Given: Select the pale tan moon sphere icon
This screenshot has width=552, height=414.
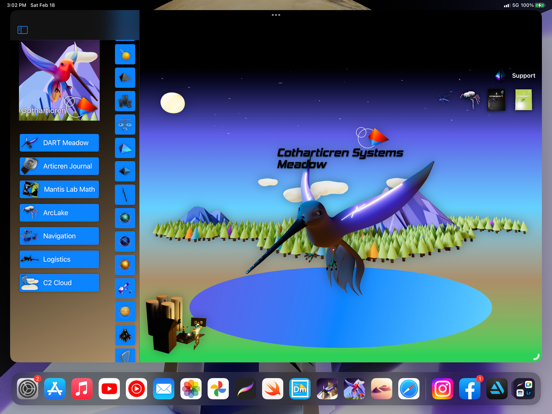Looking at the screenshot, I should point(125,312).
